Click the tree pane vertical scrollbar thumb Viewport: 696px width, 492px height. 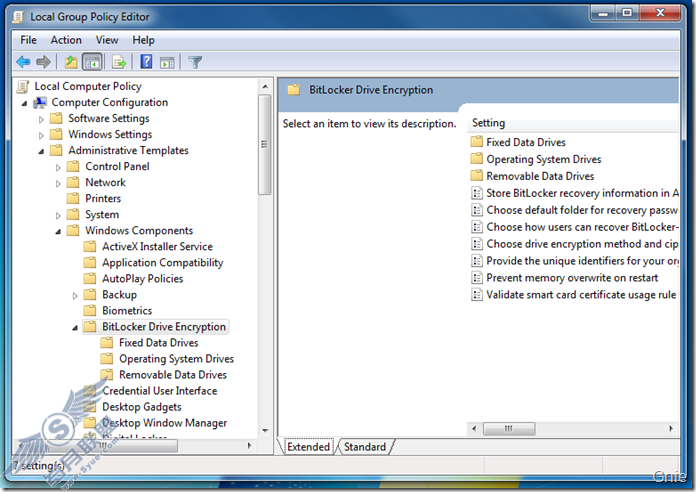tap(265, 144)
